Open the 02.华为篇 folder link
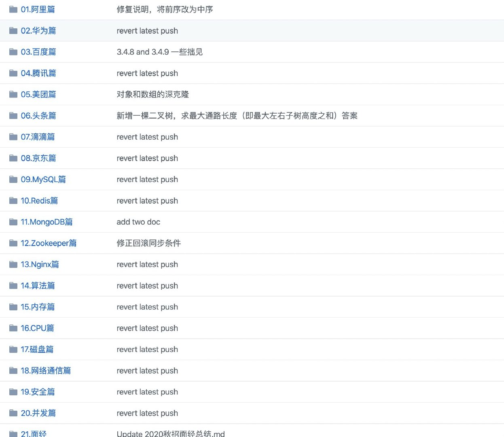The image size is (504, 437). [38, 31]
